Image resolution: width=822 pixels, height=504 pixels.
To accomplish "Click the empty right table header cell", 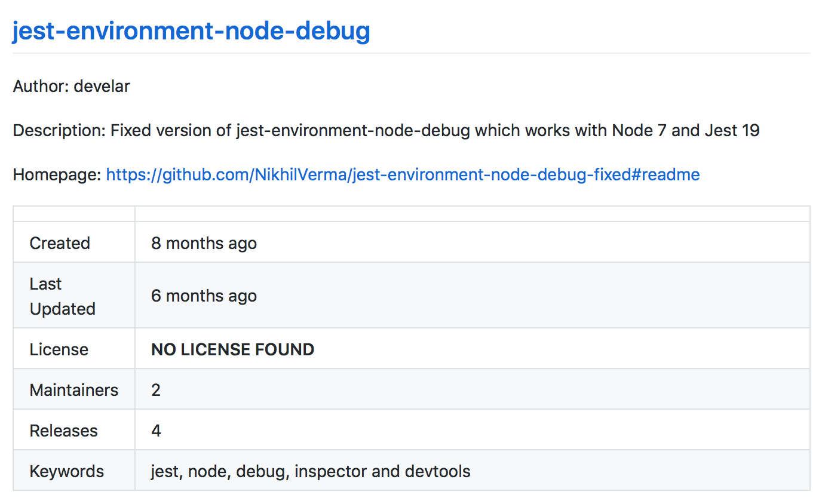I will [472, 214].
